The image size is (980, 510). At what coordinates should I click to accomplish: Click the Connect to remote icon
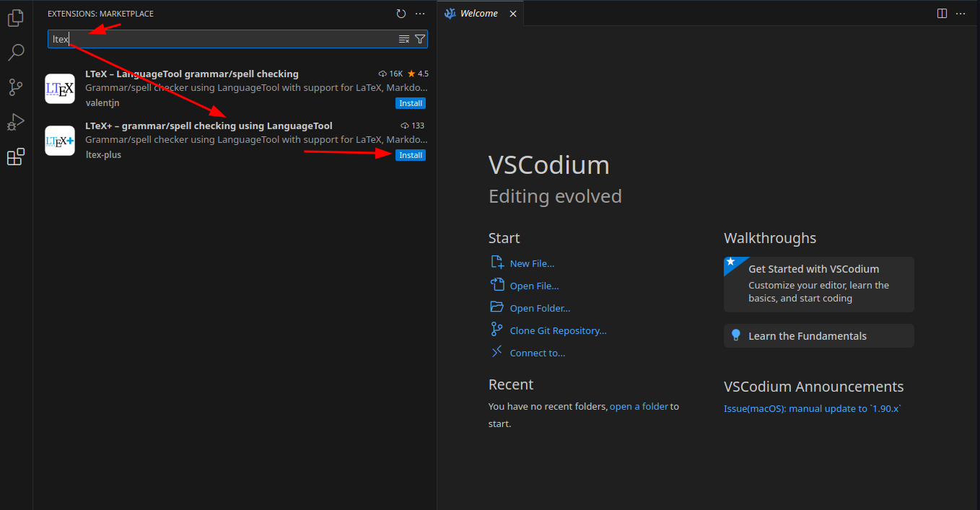click(496, 352)
